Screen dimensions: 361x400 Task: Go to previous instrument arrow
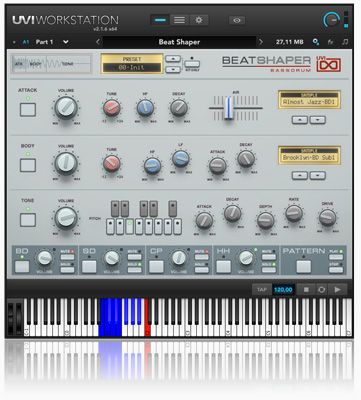pos(98,42)
